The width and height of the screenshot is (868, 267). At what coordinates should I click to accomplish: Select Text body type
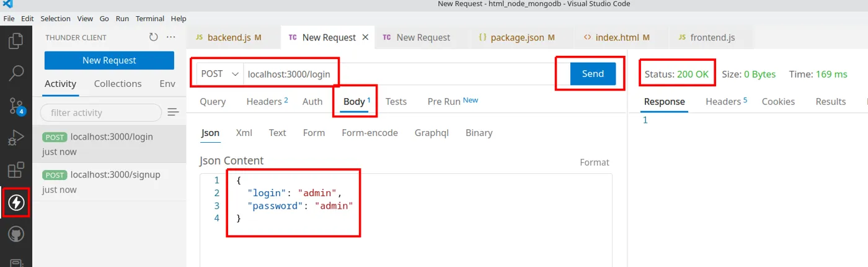[x=277, y=133]
